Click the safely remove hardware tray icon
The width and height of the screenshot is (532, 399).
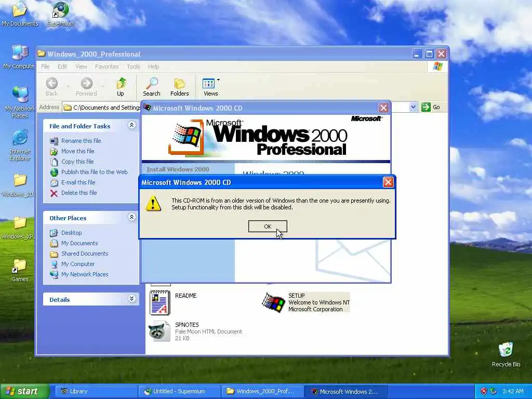pos(494,391)
